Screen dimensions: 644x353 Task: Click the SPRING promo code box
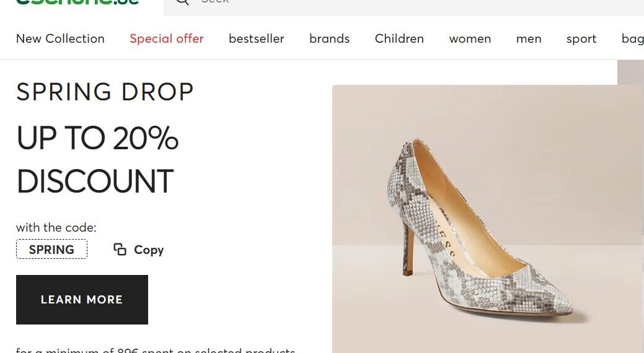[51, 249]
